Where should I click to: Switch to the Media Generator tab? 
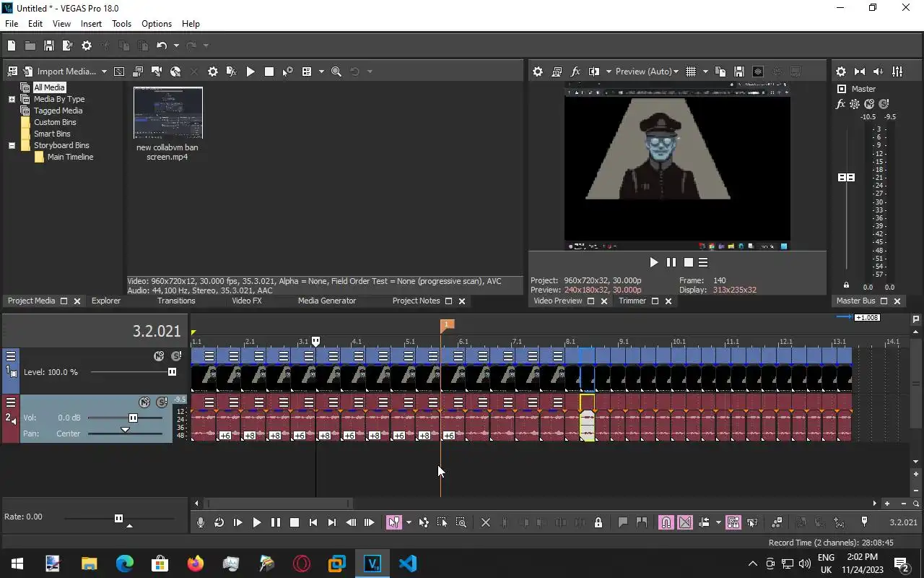point(327,301)
